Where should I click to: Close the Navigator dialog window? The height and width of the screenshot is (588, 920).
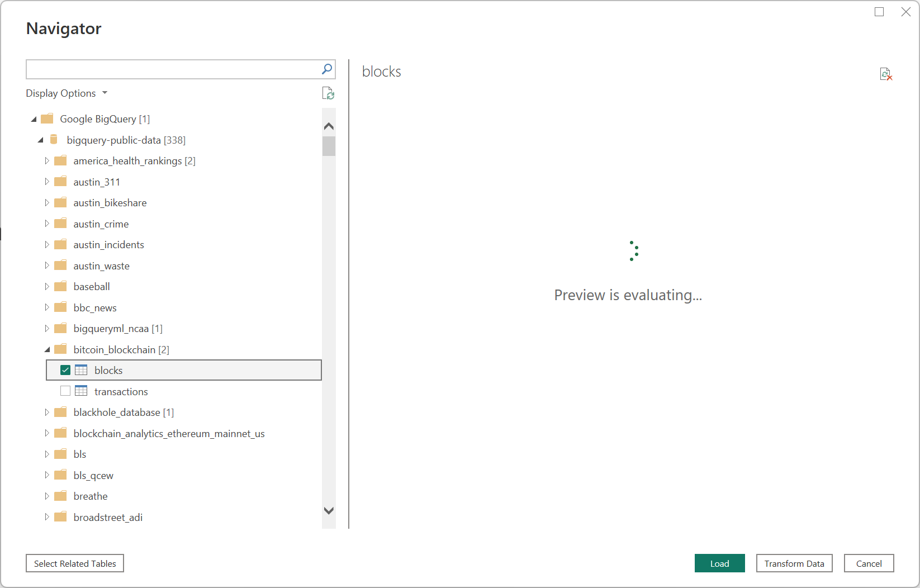click(906, 12)
